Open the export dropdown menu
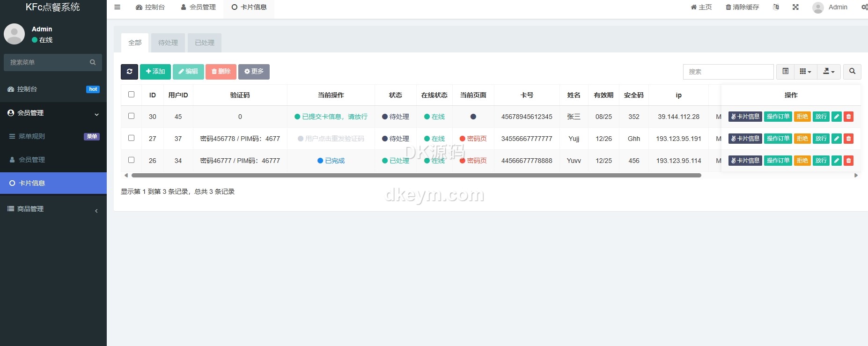The image size is (868, 346). coord(829,72)
